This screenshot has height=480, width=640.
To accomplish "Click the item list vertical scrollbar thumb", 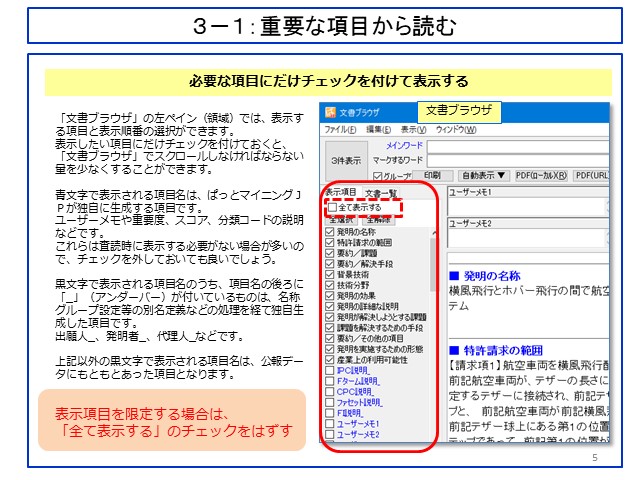I will [433, 264].
